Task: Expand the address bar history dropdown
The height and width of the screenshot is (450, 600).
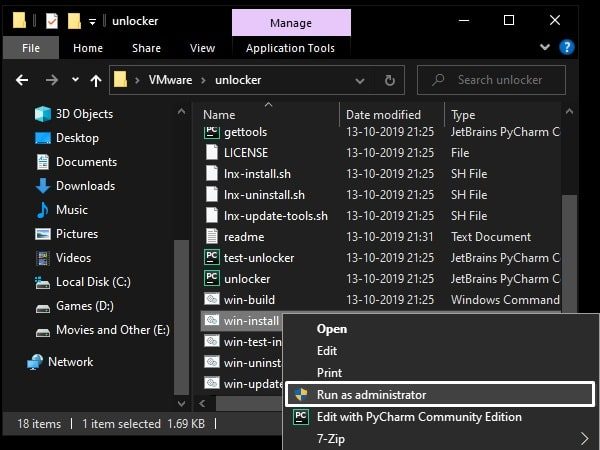Action: [x=359, y=81]
